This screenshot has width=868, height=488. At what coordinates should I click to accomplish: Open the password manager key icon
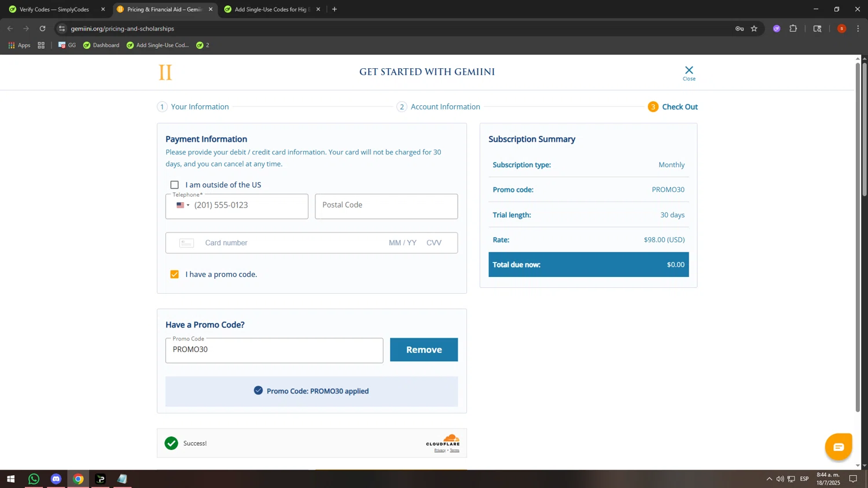740,28
